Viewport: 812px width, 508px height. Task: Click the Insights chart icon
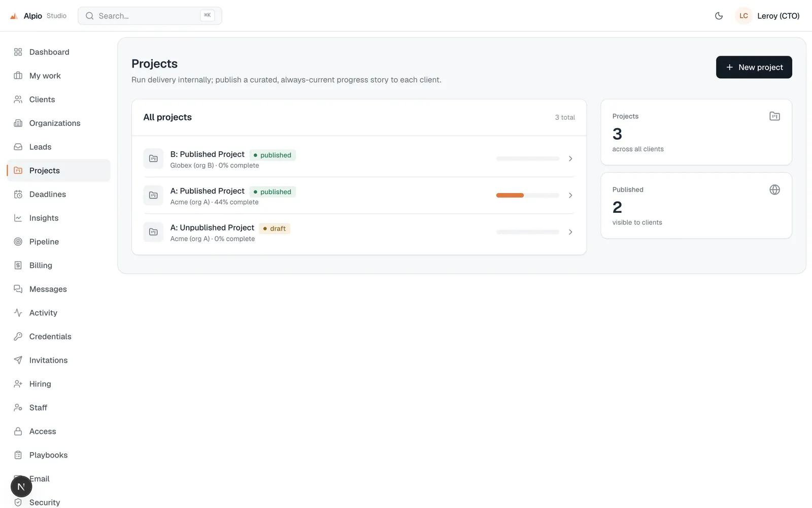[18, 218]
